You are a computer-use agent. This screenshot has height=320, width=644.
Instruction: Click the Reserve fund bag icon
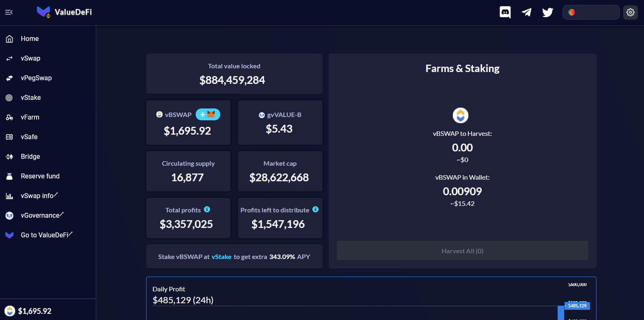(x=9, y=176)
